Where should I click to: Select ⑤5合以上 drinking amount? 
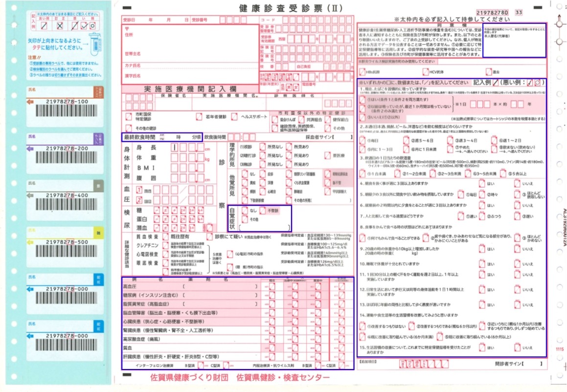[503, 174]
